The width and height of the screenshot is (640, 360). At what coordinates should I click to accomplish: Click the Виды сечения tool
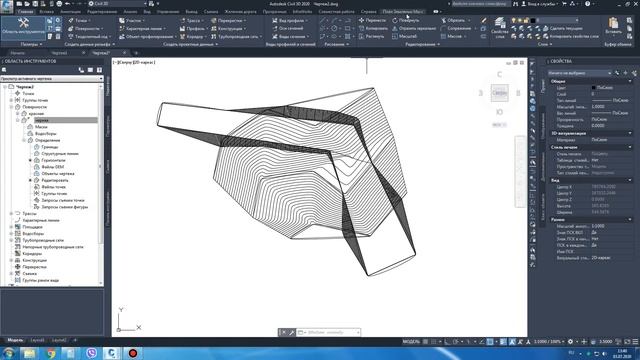[291, 37]
